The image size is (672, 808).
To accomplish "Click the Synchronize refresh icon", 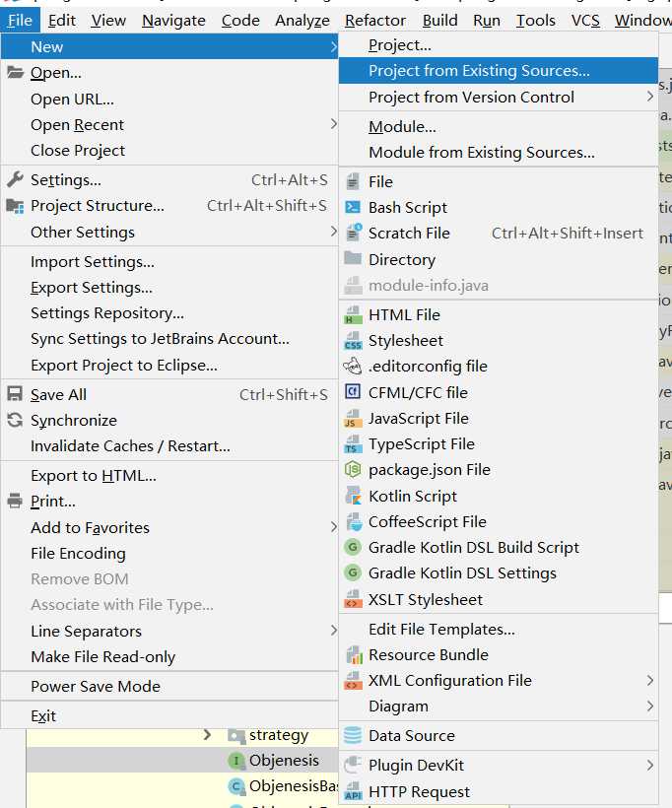I will point(15,420).
